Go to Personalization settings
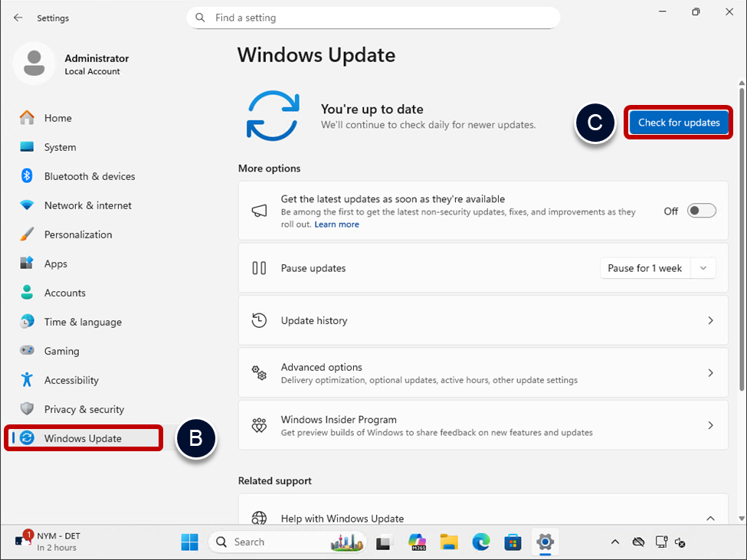This screenshot has height=560, width=747. [x=77, y=234]
